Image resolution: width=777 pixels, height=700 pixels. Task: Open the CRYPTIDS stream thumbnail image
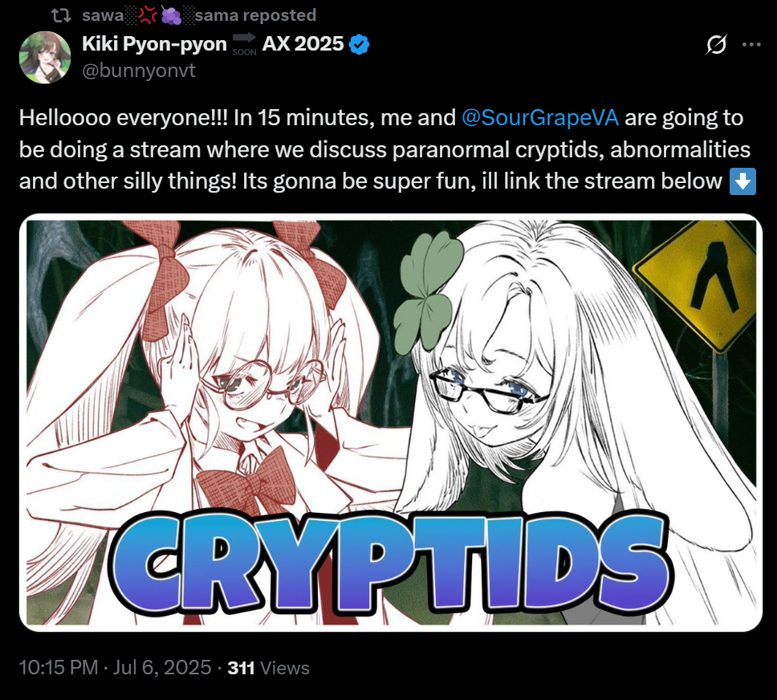click(390, 422)
